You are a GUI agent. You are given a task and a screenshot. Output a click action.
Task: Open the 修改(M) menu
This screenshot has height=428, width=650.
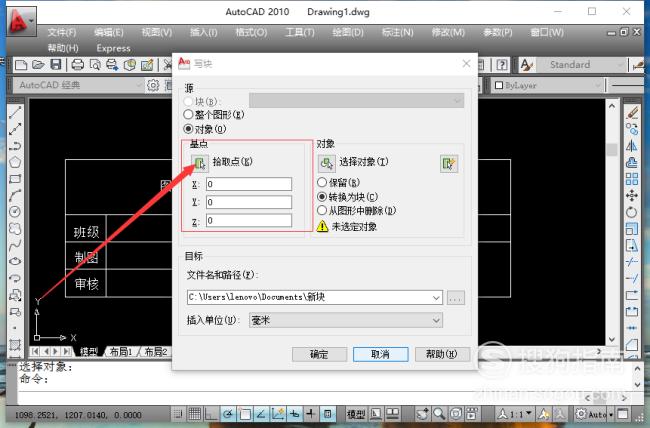tap(448, 32)
